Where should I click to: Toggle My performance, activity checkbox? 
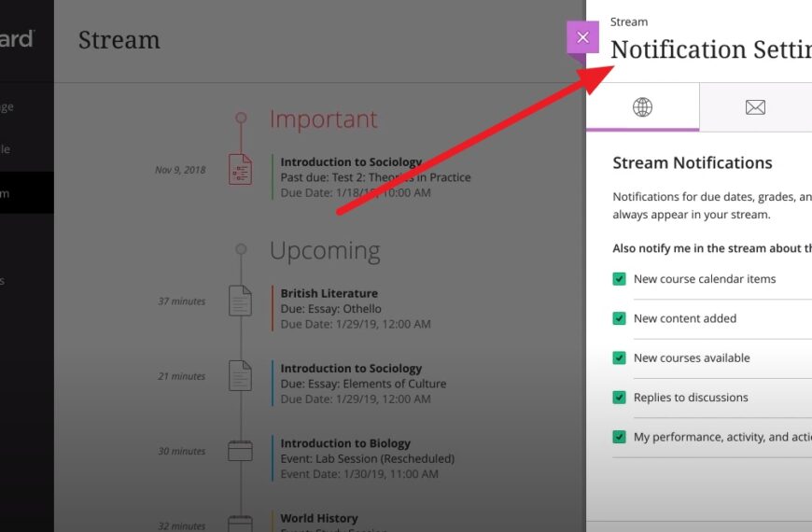[x=619, y=437]
